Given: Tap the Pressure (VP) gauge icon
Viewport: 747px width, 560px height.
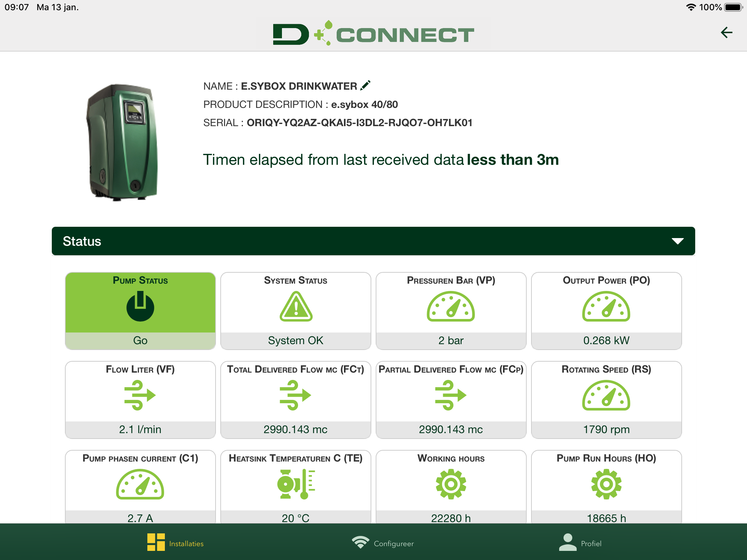Looking at the screenshot, I should [x=451, y=306].
